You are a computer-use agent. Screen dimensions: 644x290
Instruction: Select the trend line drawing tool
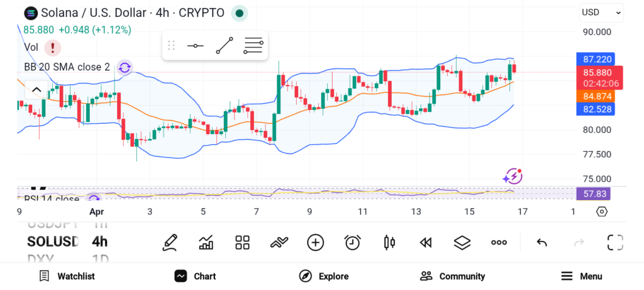coord(225,46)
